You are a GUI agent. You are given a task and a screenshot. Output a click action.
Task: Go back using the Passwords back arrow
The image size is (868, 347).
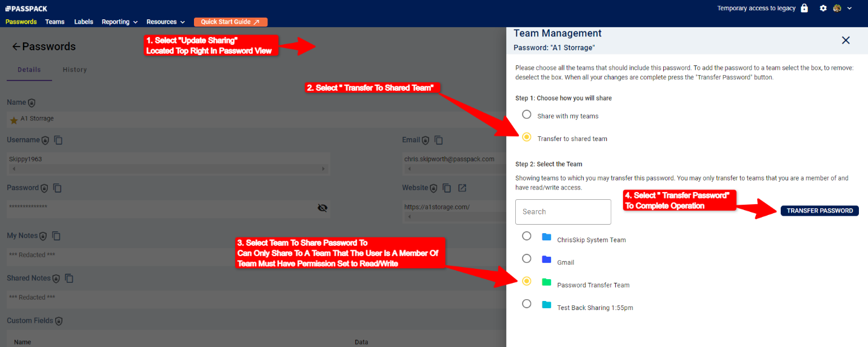[16, 47]
